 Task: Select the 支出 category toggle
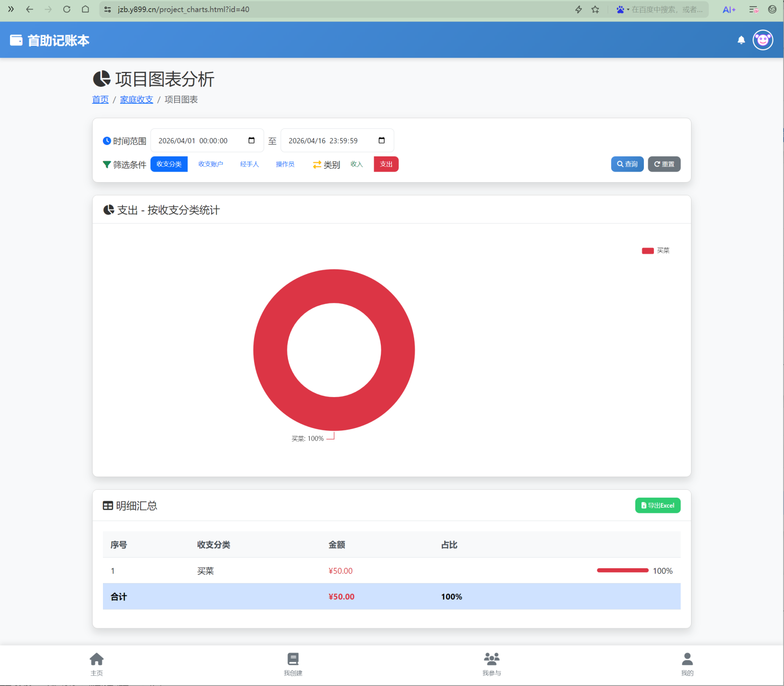(x=386, y=164)
